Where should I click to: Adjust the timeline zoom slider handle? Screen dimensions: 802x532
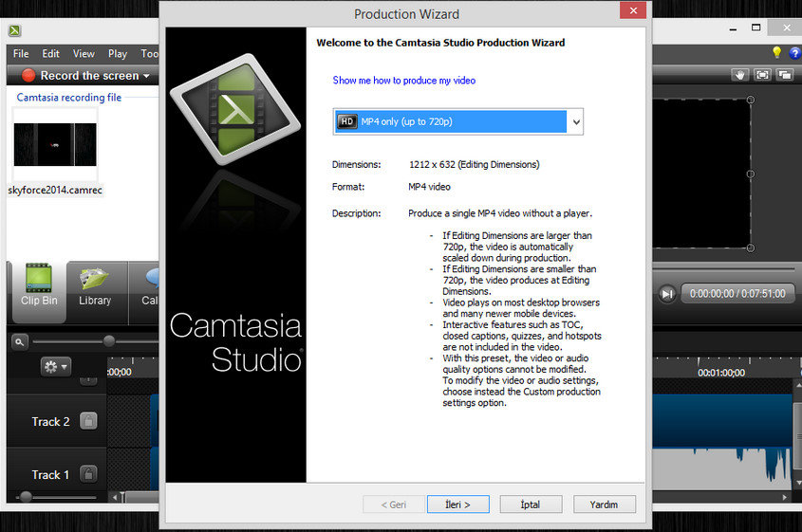109,340
